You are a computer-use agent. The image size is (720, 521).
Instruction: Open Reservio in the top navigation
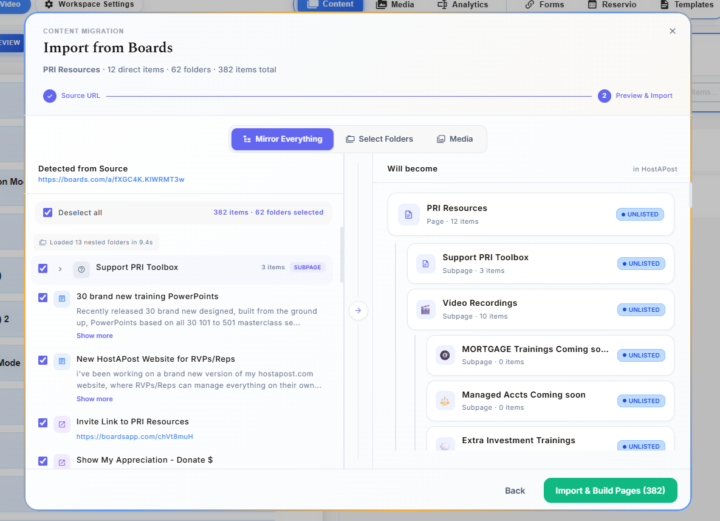click(x=612, y=5)
